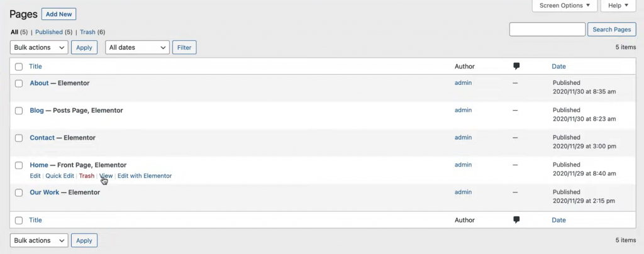Click the Trash link under Home
644x254 pixels.
pyautogui.click(x=87, y=176)
